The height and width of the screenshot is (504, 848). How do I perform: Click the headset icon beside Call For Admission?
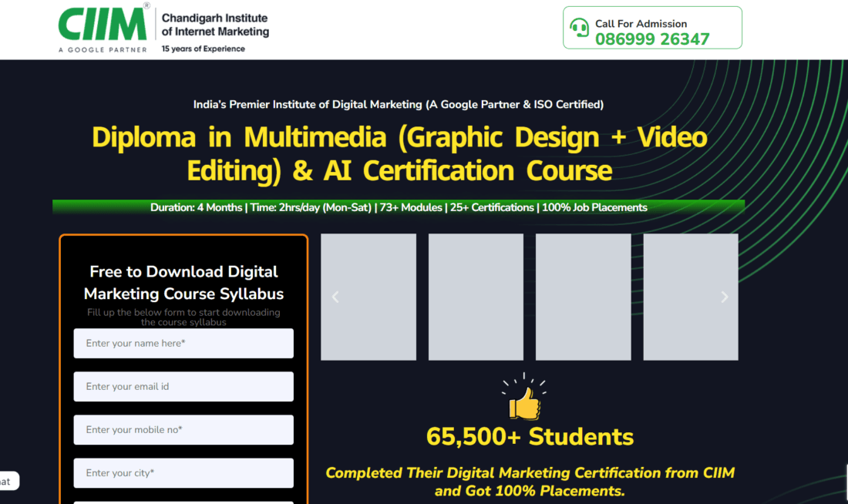579,29
